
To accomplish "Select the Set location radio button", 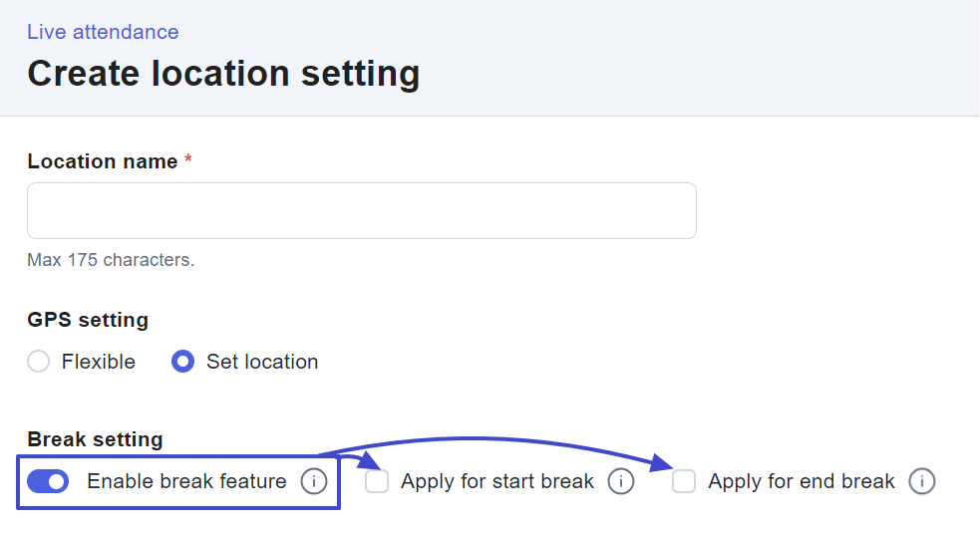I will [182, 362].
